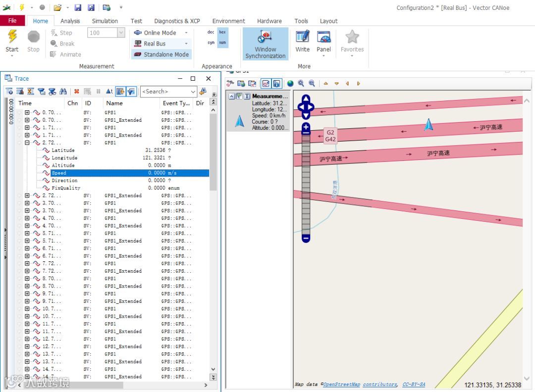Switch to the Simulation ribbon tab

coord(105,21)
